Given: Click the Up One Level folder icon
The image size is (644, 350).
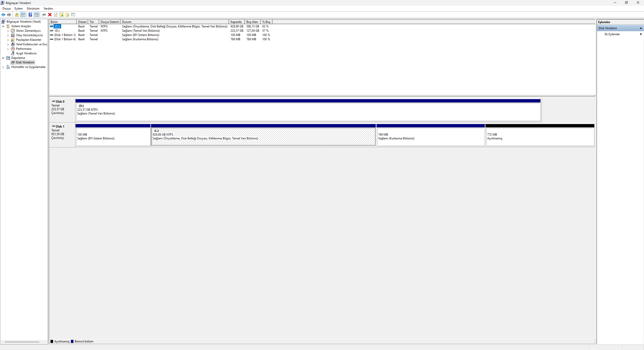Looking at the screenshot, I should 17,15.
